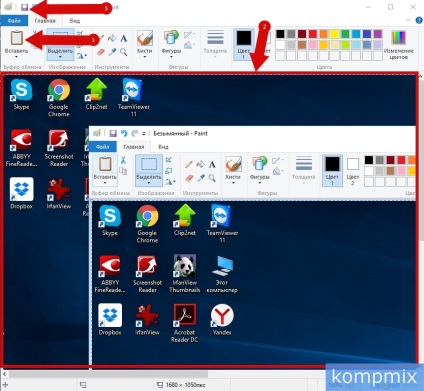Image resolution: width=424 pixels, height=391 pixels.
Task: Pick the Eraser tool in the top ribbon
Action: (101, 52)
